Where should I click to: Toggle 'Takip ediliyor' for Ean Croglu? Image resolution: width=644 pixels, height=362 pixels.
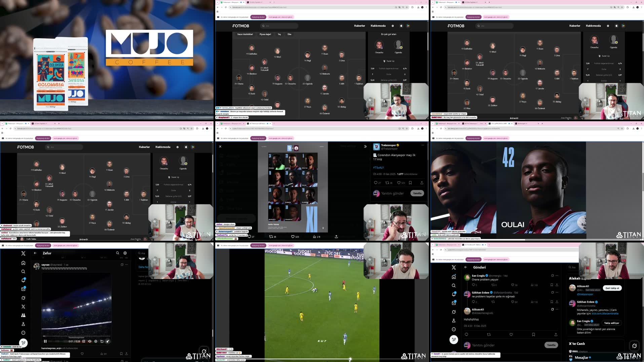coord(612,323)
